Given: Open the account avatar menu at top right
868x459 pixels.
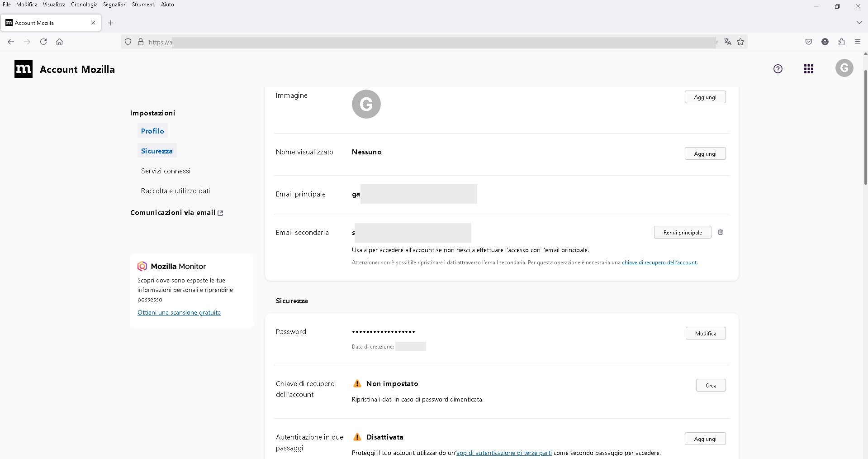Looking at the screenshot, I should click(844, 68).
